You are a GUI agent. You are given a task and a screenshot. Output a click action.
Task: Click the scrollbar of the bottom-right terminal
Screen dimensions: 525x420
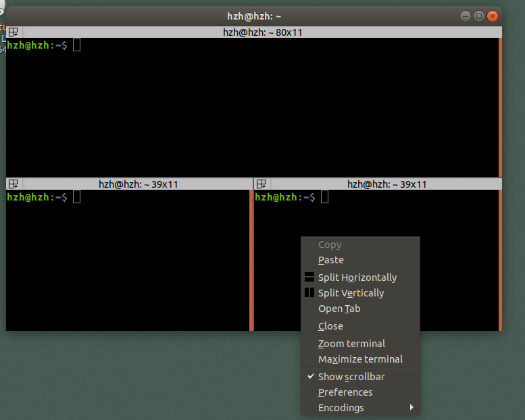point(500,260)
